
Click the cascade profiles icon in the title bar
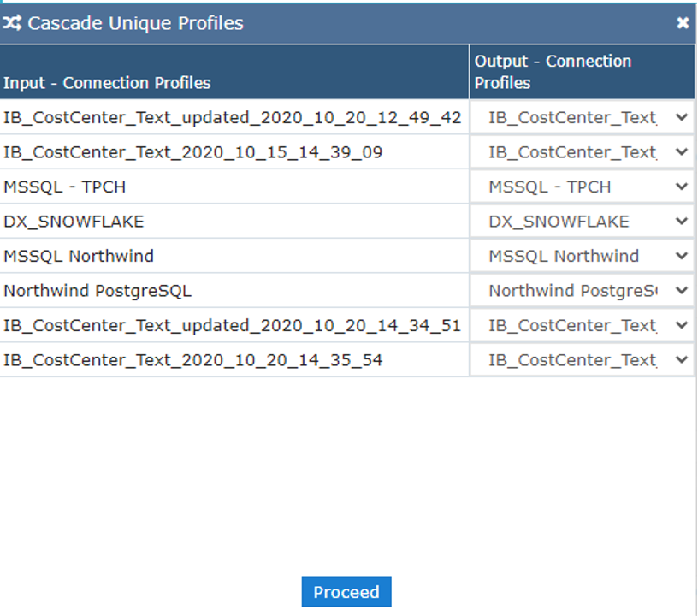click(12, 23)
